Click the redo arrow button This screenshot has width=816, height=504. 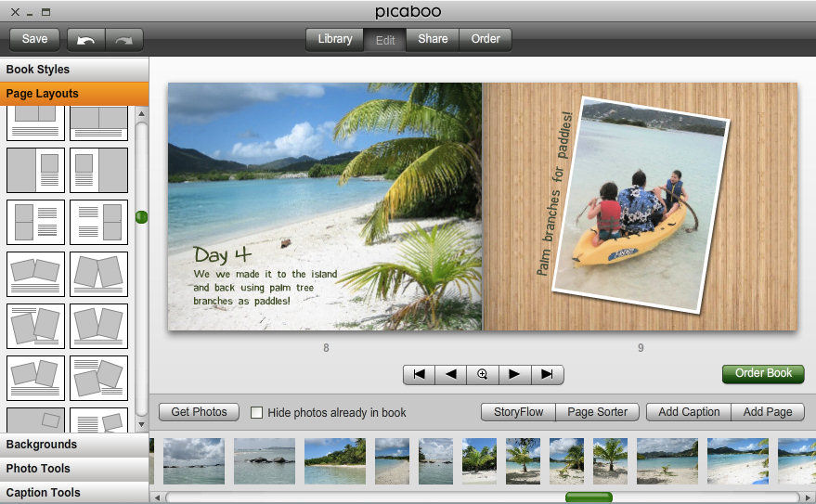[124, 40]
